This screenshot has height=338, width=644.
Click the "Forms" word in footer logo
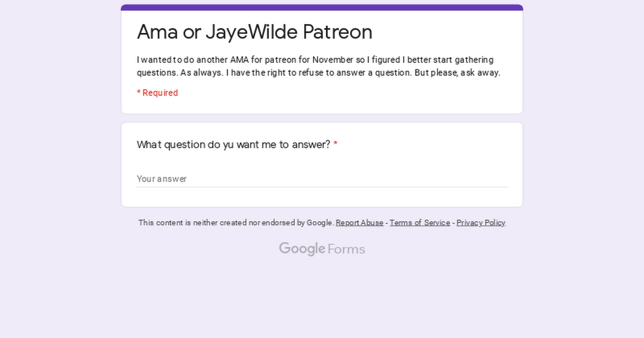tap(346, 249)
